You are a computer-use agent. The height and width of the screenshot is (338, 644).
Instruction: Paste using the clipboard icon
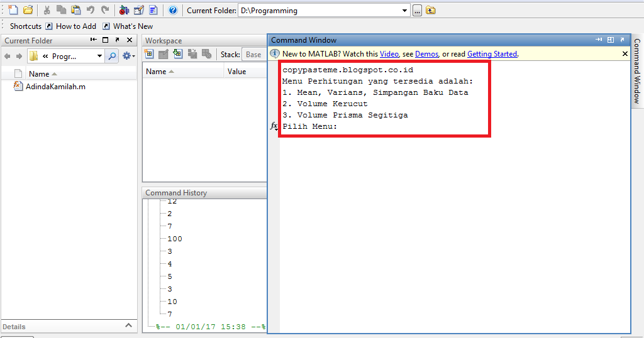(76, 10)
